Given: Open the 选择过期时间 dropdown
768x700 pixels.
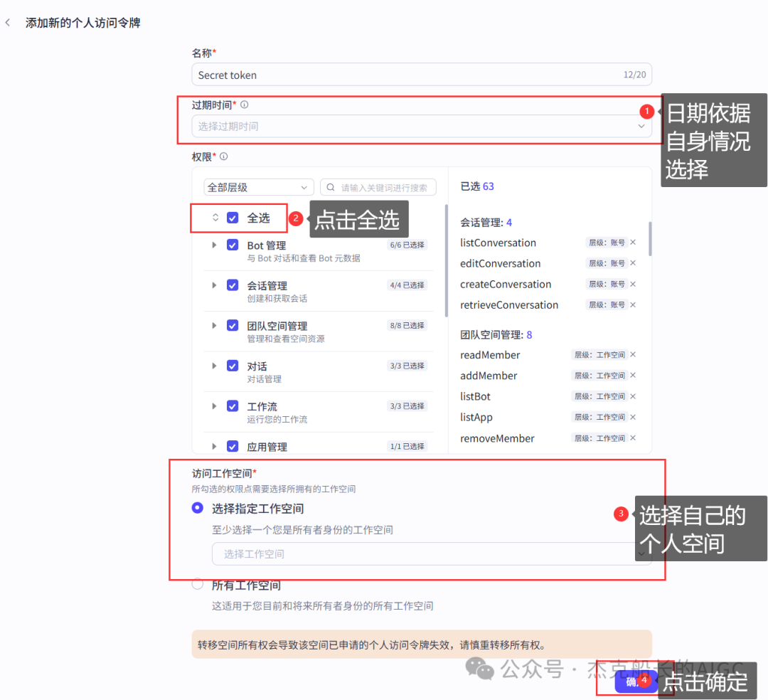Looking at the screenshot, I should pyautogui.click(x=421, y=127).
